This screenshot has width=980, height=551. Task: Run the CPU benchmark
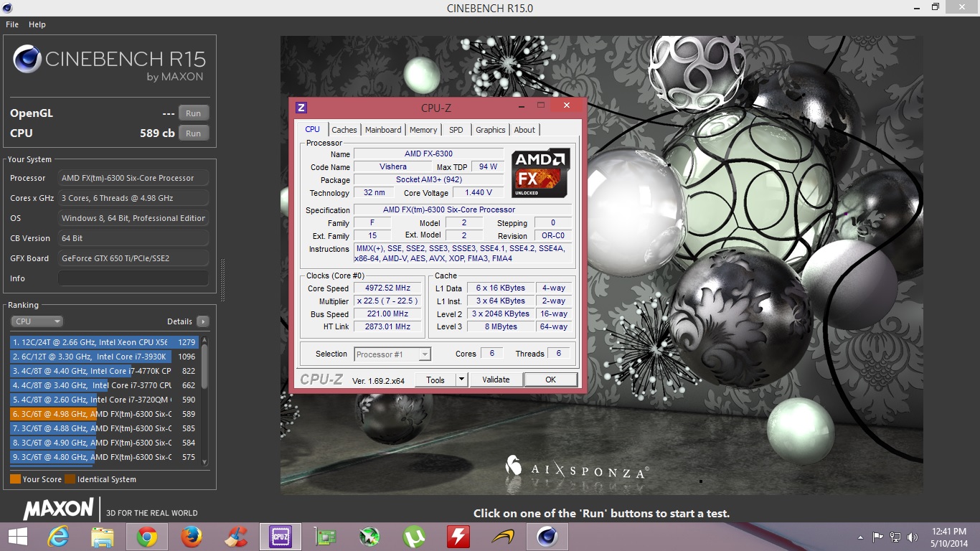194,133
